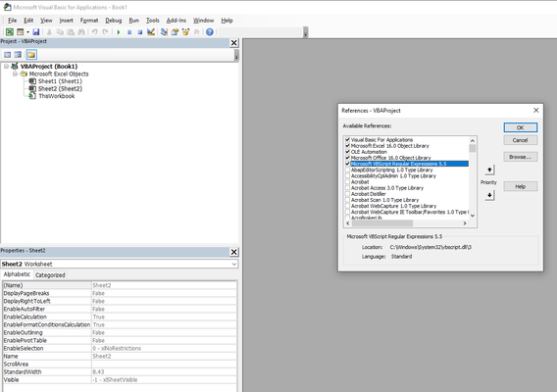Check the Acrobat reference checkbox
The image size is (557, 392).
click(348, 182)
